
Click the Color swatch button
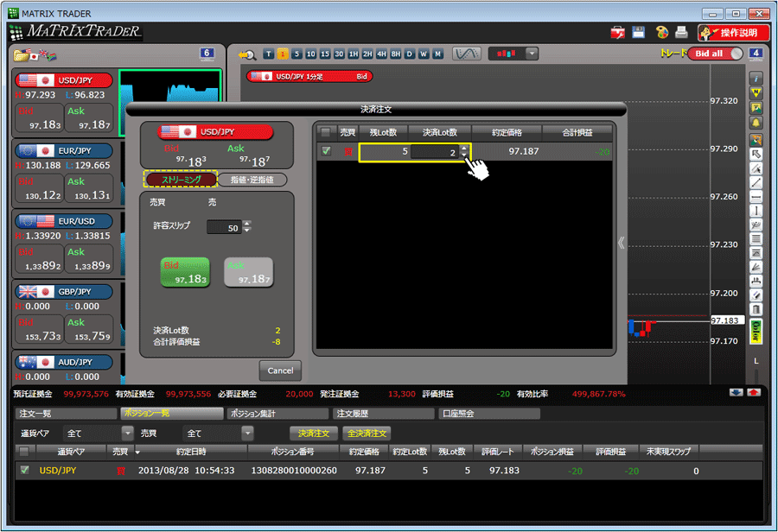[x=756, y=331]
